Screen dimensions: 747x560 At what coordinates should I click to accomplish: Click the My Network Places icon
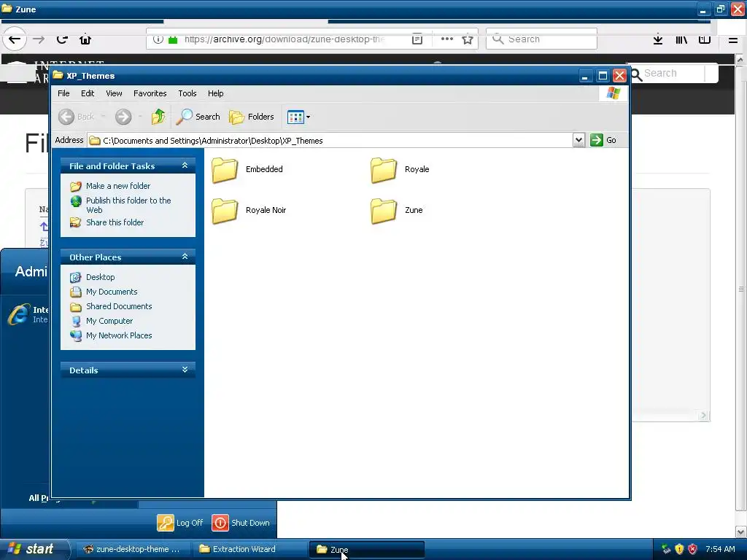click(76, 335)
